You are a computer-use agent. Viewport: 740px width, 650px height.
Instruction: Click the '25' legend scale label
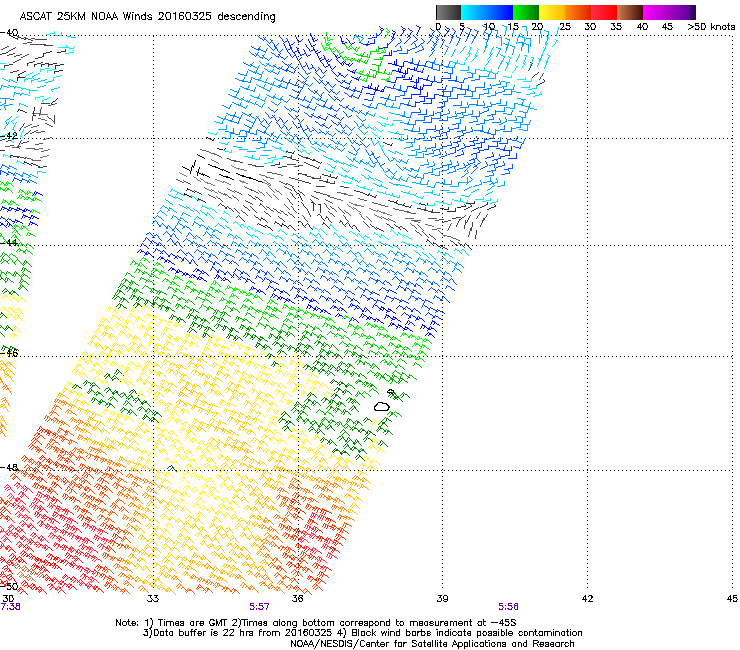tap(564, 27)
